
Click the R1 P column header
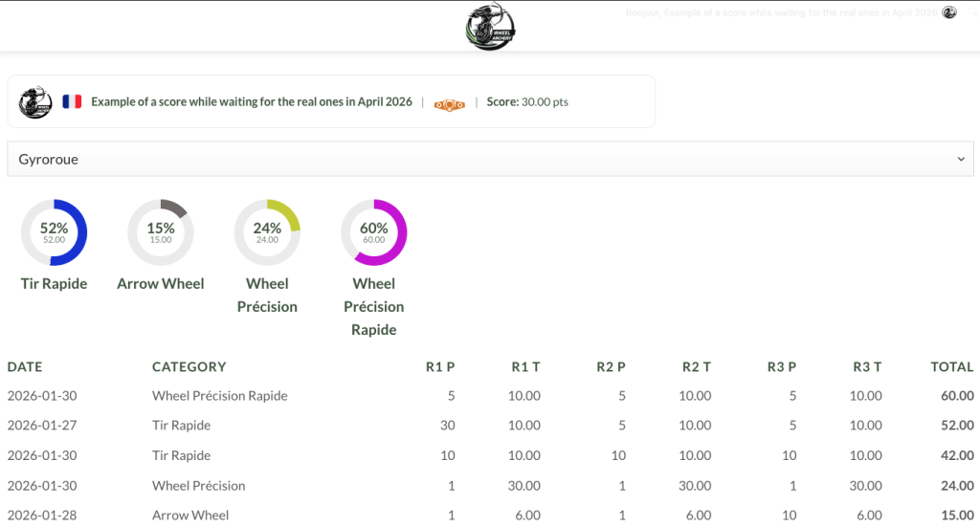click(440, 366)
